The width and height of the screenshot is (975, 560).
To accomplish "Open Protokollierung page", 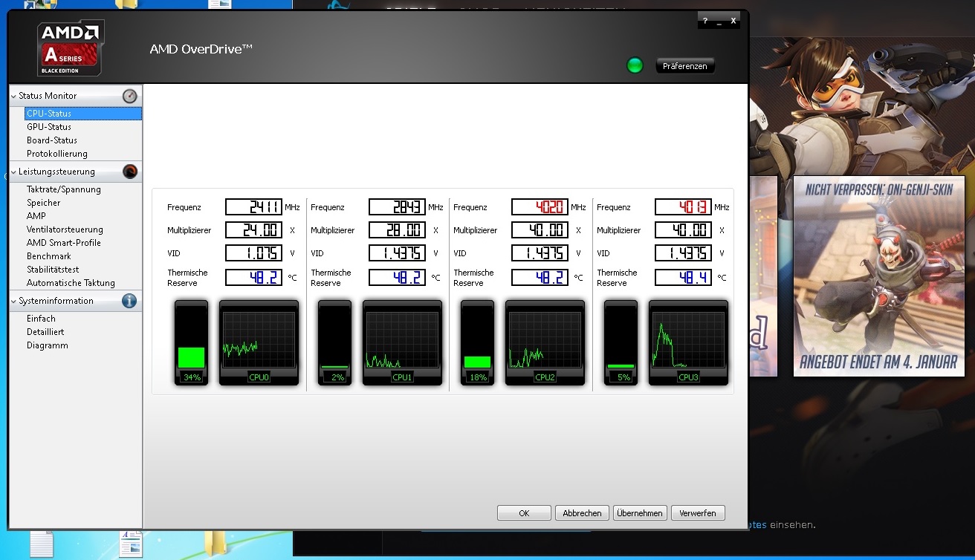I will click(57, 154).
